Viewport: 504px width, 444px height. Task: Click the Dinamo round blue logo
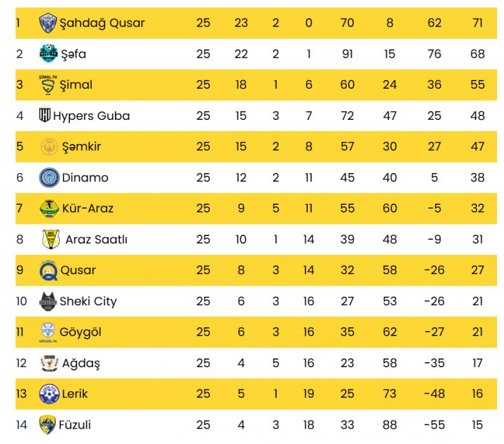pyautogui.click(x=49, y=177)
